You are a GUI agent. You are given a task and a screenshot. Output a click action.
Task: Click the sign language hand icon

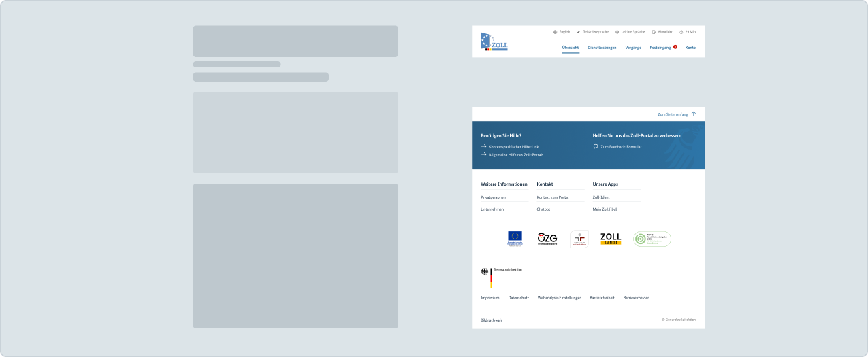[x=578, y=32]
